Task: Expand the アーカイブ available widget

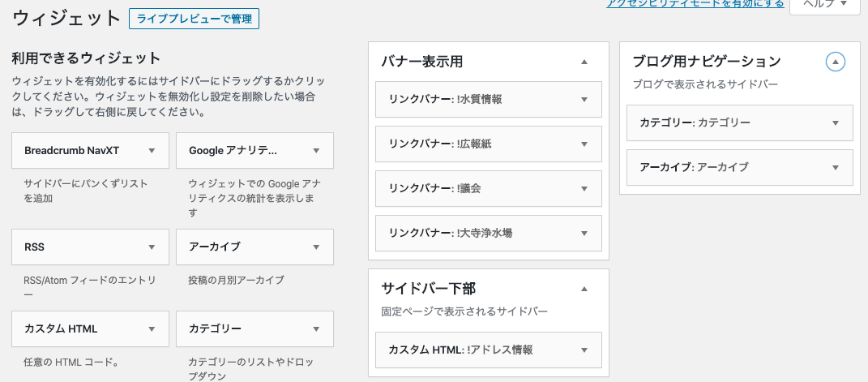Action: click(316, 247)
